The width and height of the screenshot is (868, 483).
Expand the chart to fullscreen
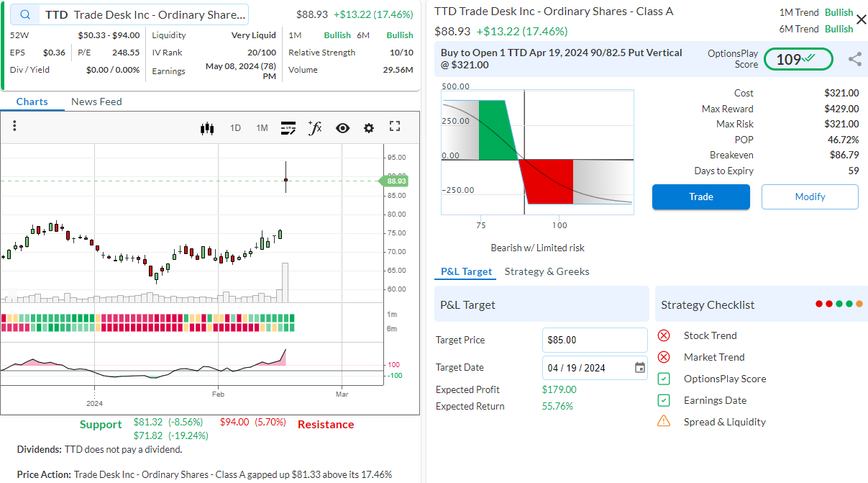point(395,127)
